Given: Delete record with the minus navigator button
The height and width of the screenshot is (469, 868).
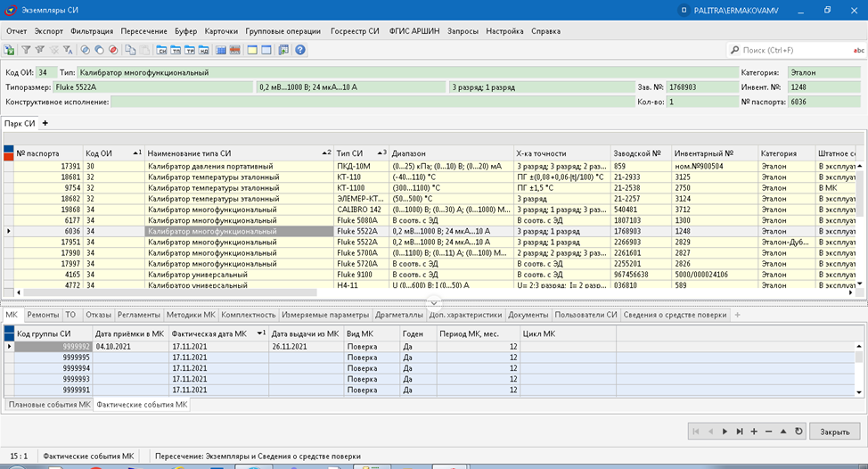Looking at the screenshot, I should pos(768,432).
